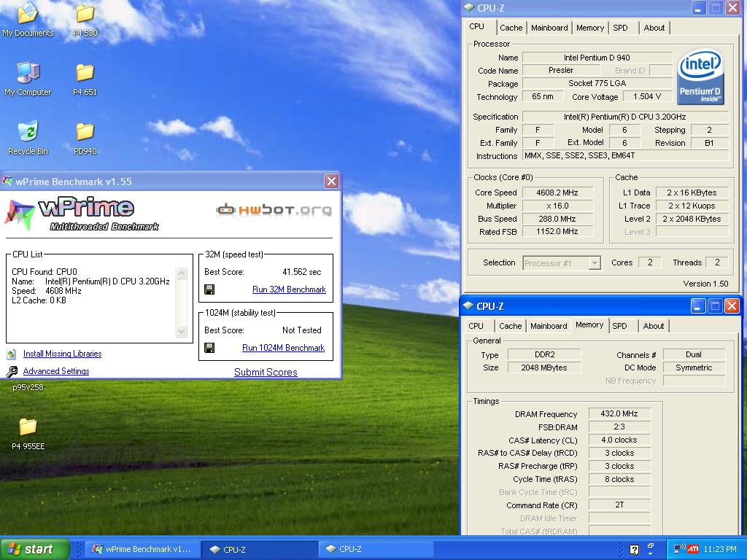Click CPU List scrollbar up arrow
This screenshot has width=747, height=560.
[x=182, y=273]
